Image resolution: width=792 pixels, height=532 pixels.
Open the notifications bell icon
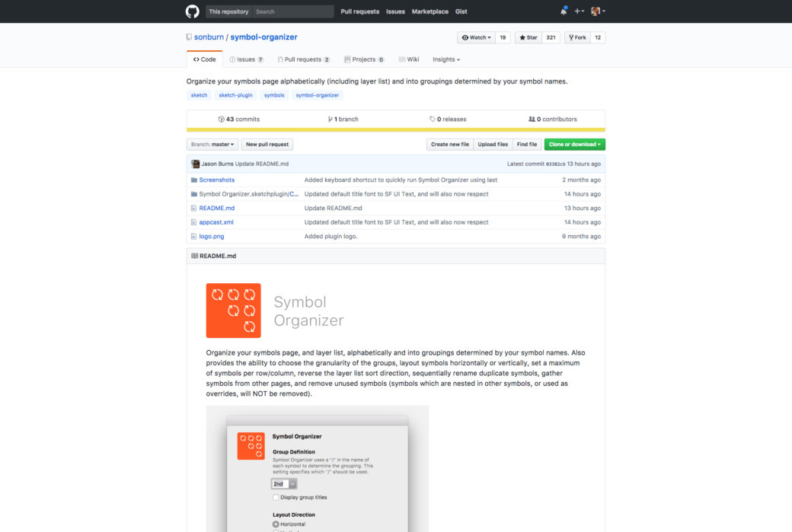coord(564,11)
